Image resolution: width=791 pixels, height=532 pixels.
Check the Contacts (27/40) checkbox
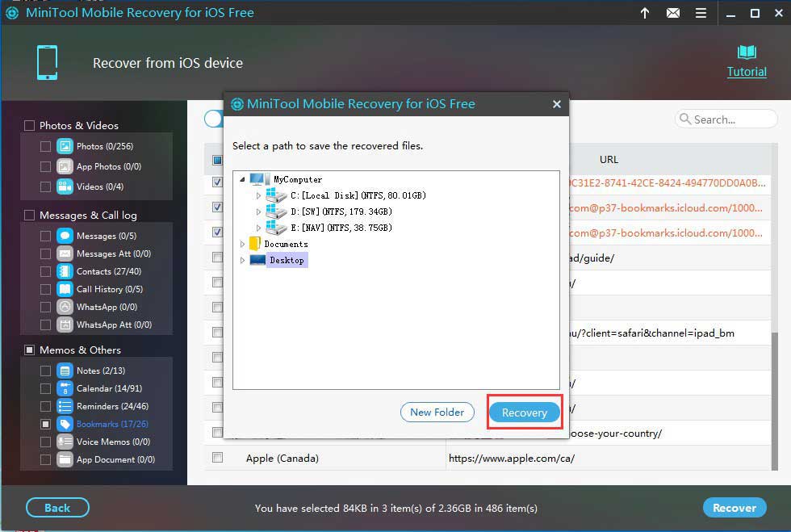45,271
